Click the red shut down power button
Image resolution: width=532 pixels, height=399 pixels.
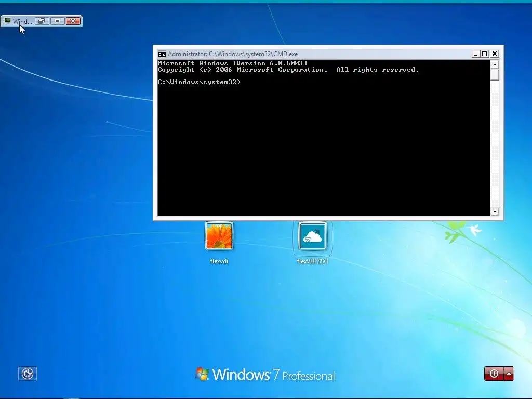click(494, 374)
